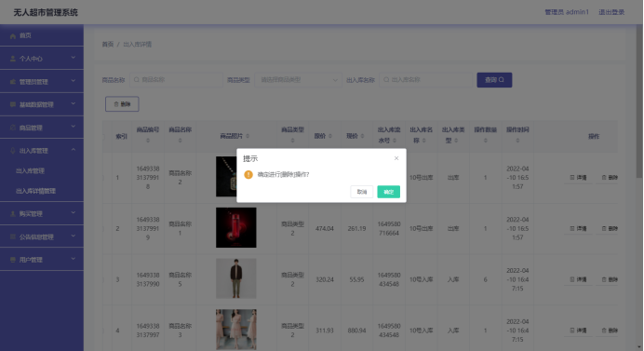The width and height of the screenshot is (644, 351).
Task: Click the 首页 home icon in sidebar
Action: pos(13,35)
